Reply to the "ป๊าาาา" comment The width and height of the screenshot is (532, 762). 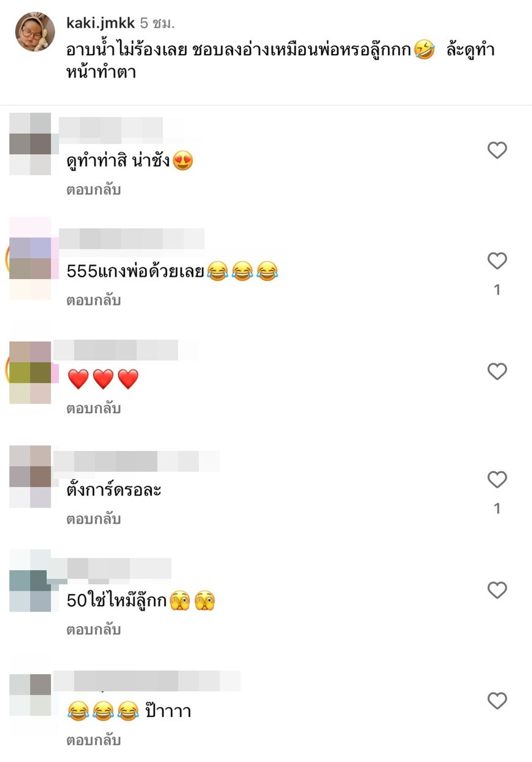tap(94, 740)
